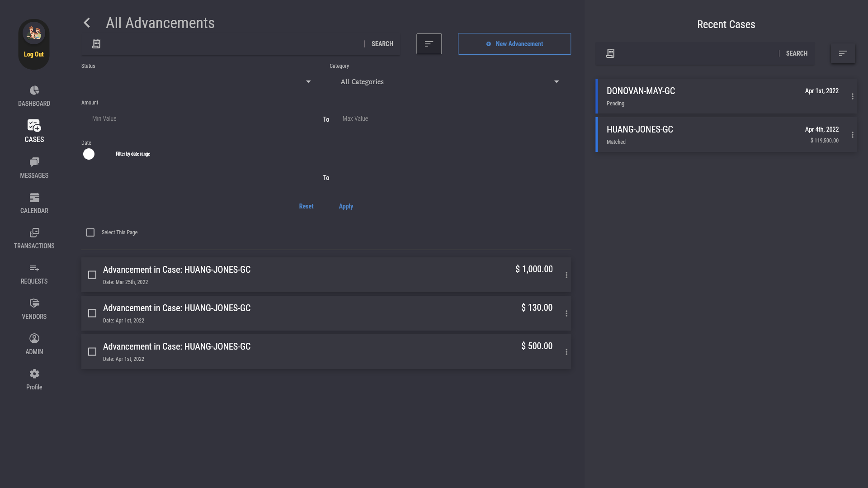Open more options for DONOVAN-MAY-GC case
Image resolution: width=868 pixels, height=488 pixels.
[852, 96]
